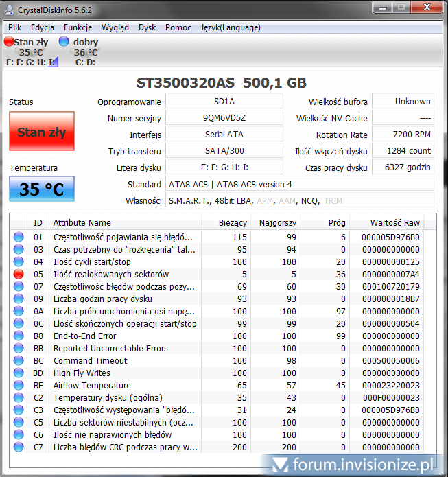Open the Dysk menu
This screenshot has width=448, height=477.
coord(147,27)
